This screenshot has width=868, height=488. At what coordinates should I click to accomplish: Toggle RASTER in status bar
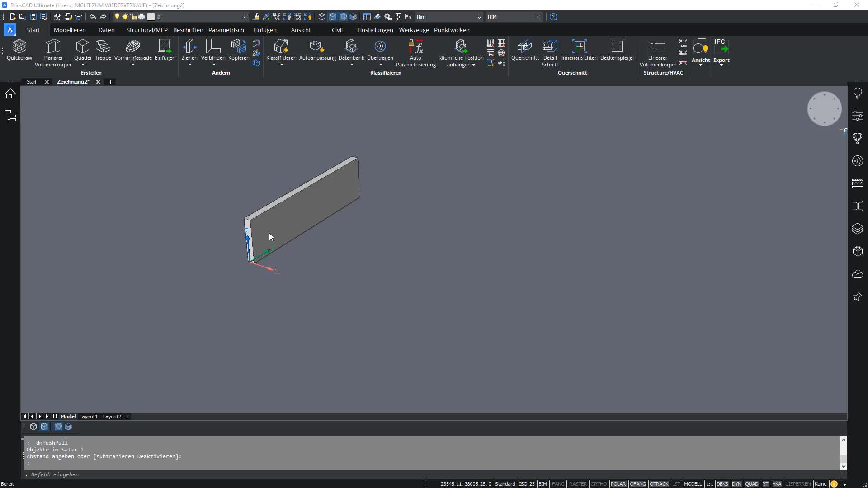(x=577, y=484)
